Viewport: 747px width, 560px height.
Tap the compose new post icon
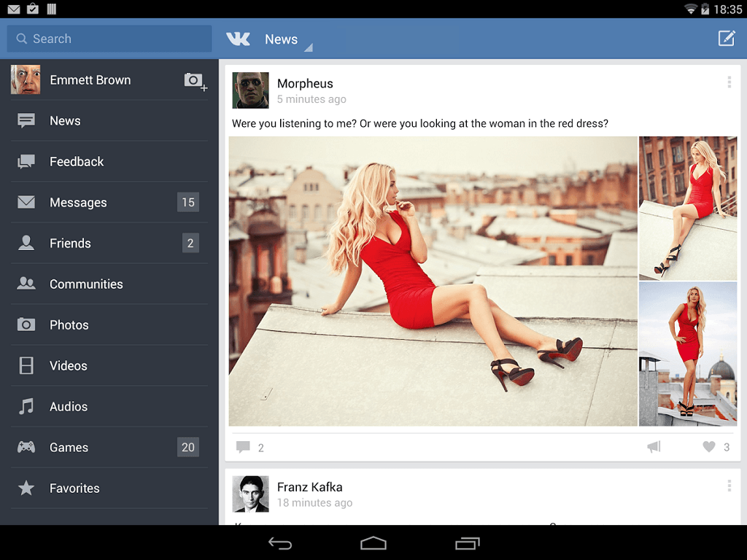click(x=726, y=39)
